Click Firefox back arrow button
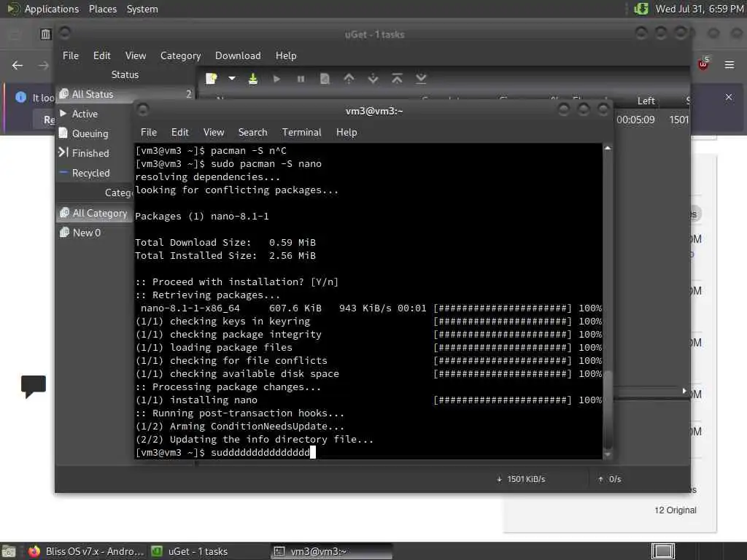Screen dimensions: 747x560 (18, 65)
